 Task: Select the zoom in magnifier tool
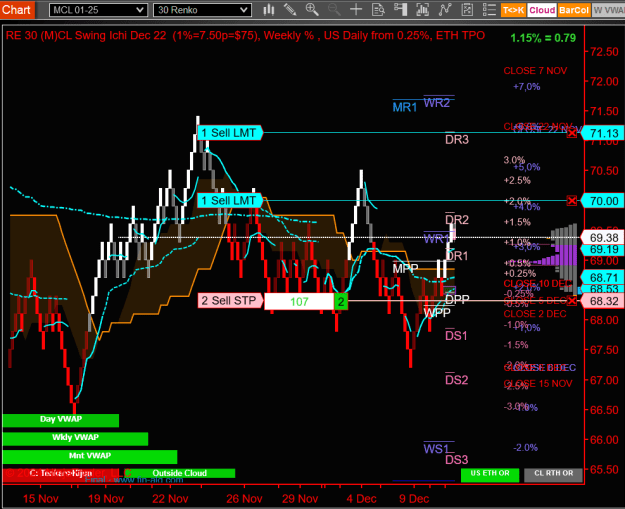pos(312,10)
